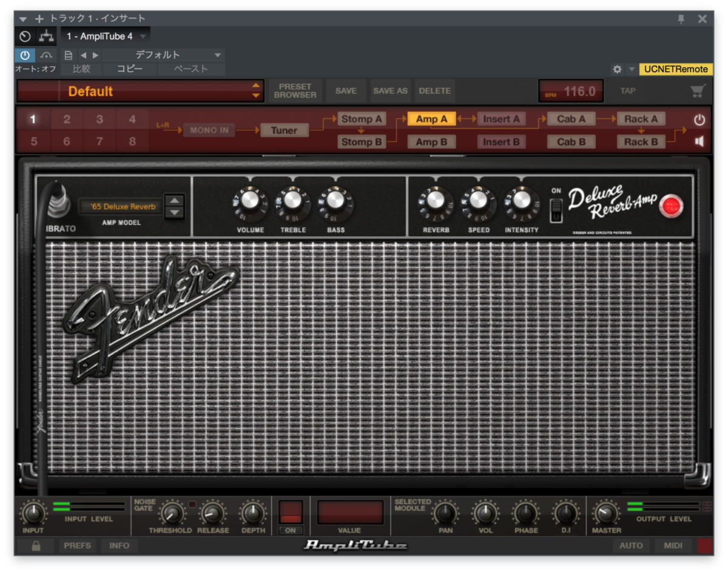
Task: Click the amp TREBLE knob
Action: [292, 202]
